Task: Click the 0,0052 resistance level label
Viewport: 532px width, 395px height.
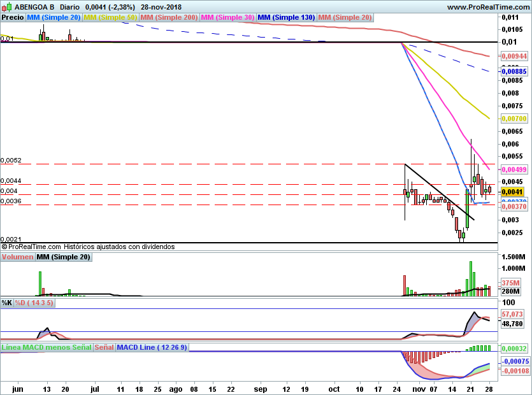Action: tap(11, 160)
